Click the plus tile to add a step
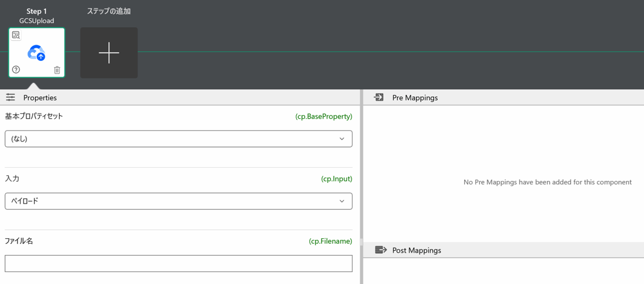The image size is (644, 284). click(109, 53)
